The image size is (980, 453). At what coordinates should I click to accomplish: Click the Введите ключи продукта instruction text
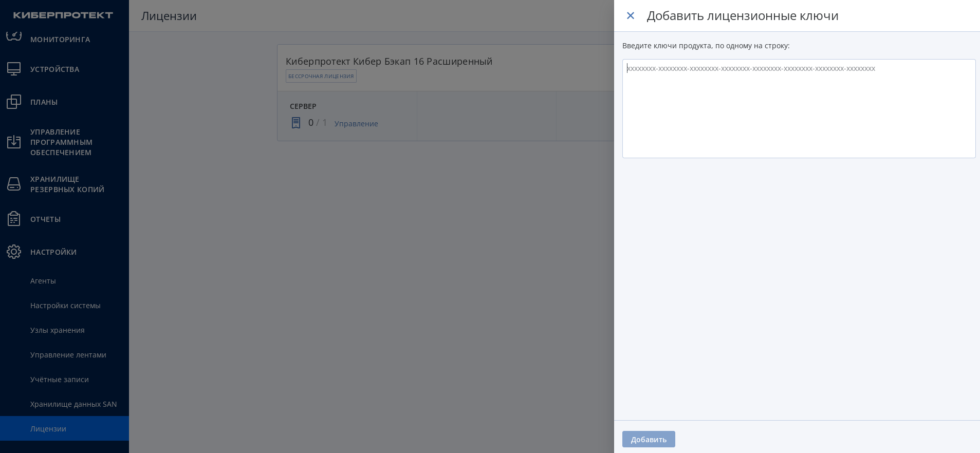(706, 46)
